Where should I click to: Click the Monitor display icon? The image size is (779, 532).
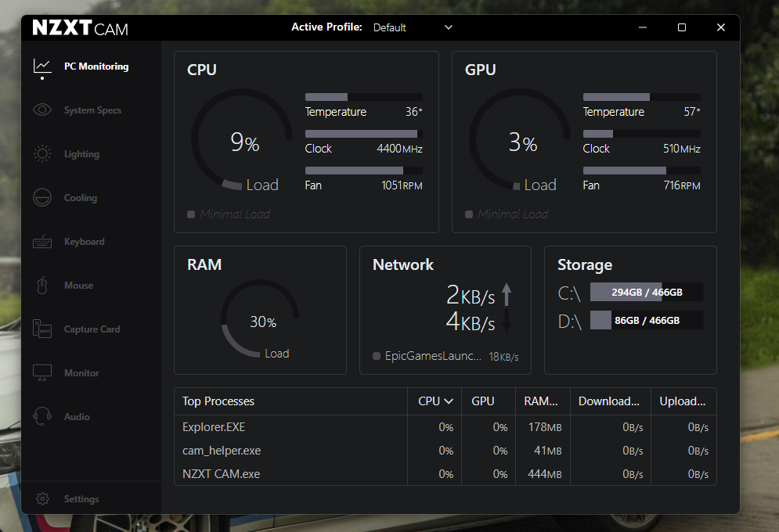pos(42,372)
